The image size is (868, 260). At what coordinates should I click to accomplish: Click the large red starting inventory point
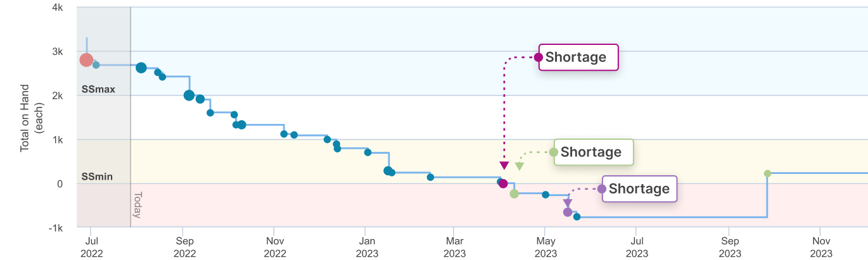coord(87,60)
